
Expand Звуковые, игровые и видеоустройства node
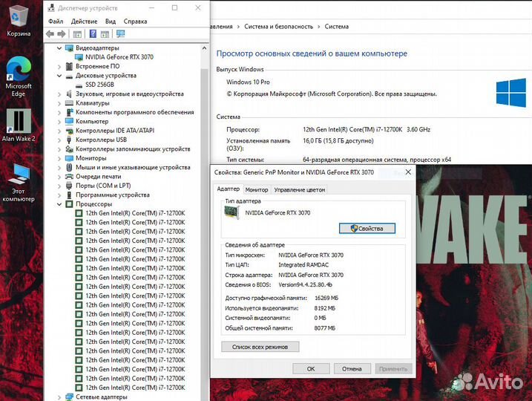click(59, 94)
